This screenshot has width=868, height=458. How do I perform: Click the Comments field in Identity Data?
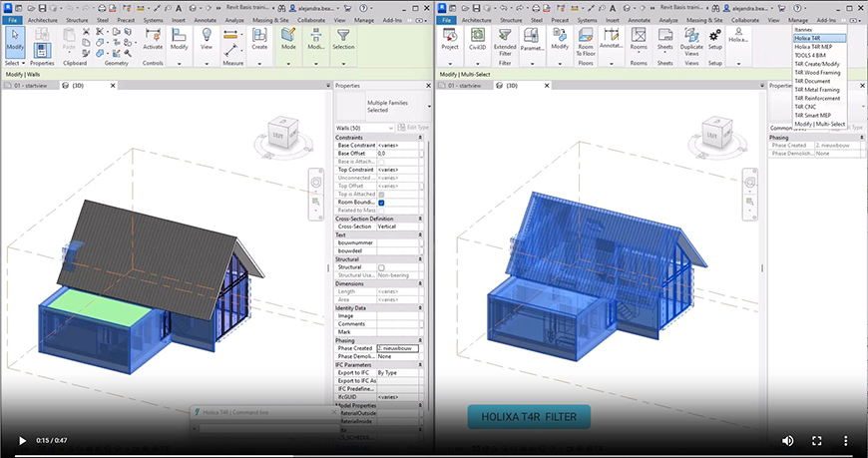point(397,324)
